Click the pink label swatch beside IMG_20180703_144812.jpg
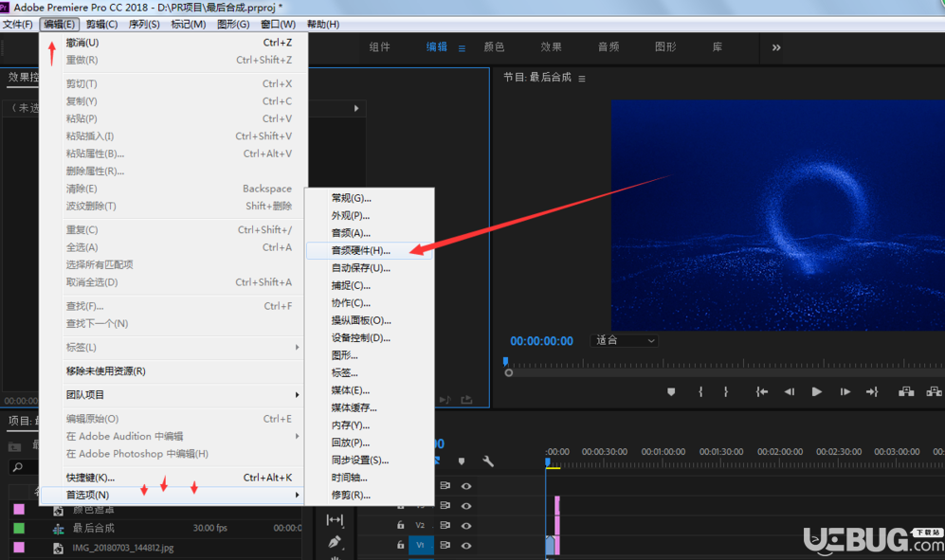945x560 pixels. click(19, 548)
